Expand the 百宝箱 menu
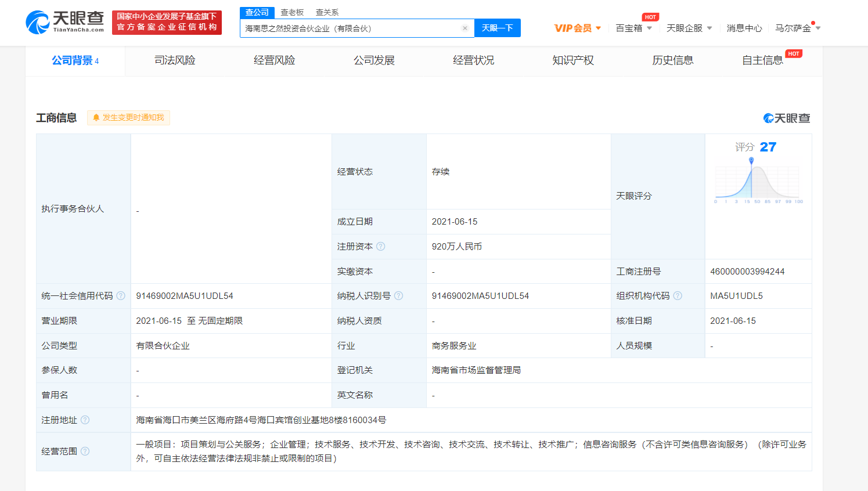 tap(634, 28)
